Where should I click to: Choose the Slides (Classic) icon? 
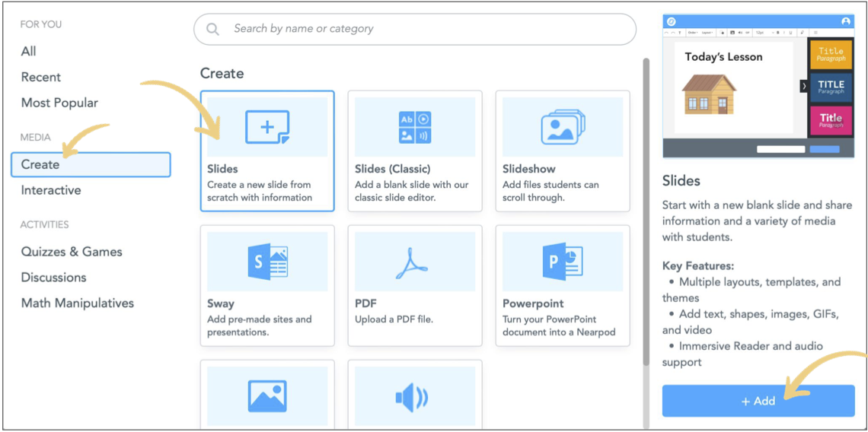click(x=414, y=127)
